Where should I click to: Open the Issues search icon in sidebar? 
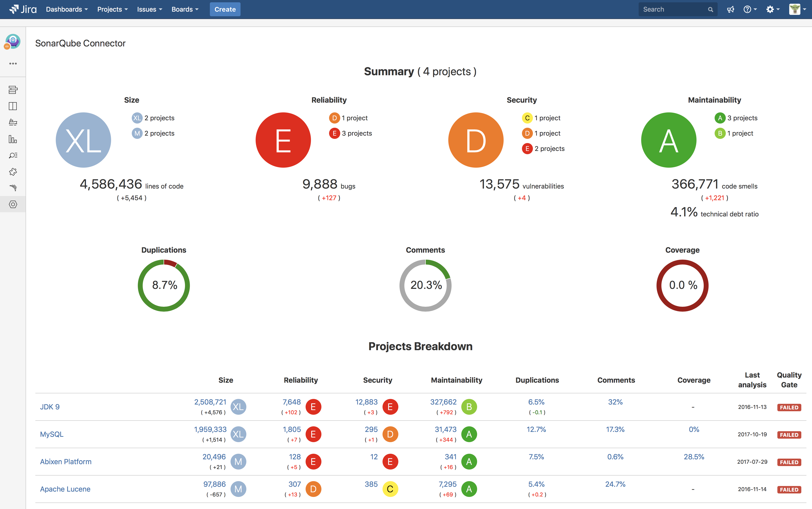13,155
